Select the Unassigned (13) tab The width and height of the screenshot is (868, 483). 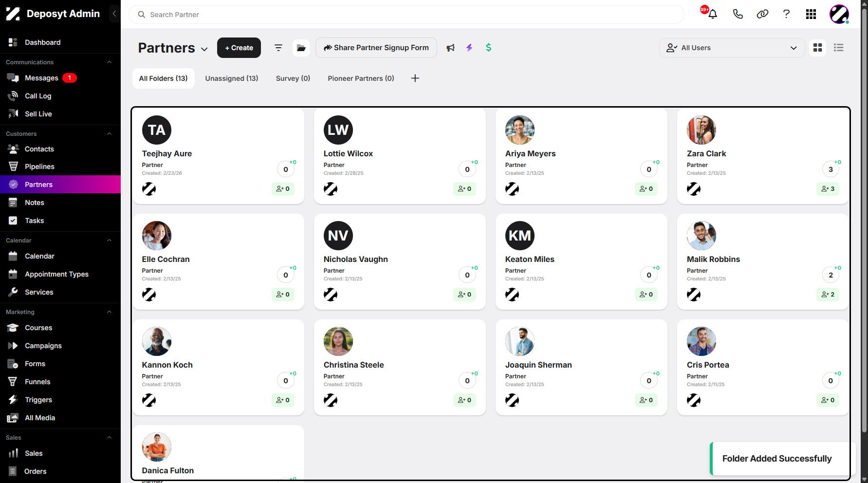(232, 78)
